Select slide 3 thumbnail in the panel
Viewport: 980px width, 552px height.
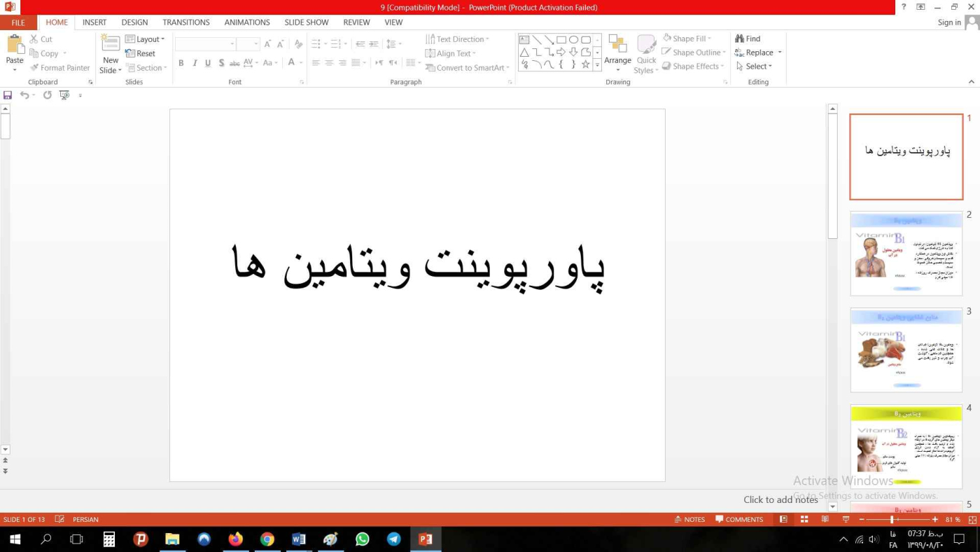click(906, 350)
